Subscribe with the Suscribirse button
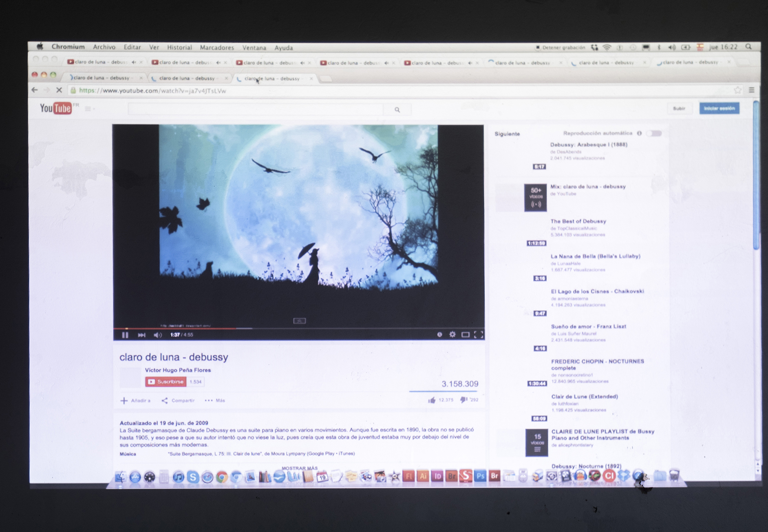This screenshot has width=768, height=532. point(166,382)
